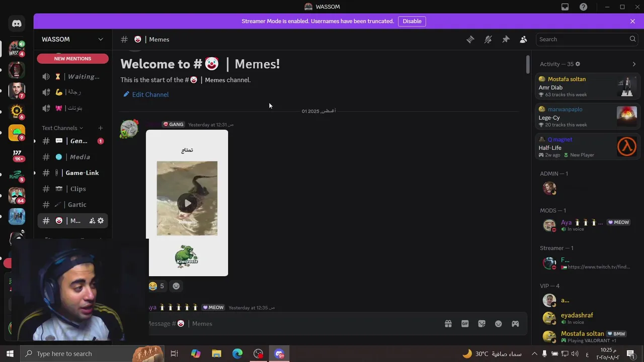
Task: Open the message author's avatar profile
Action: (129, 129)
